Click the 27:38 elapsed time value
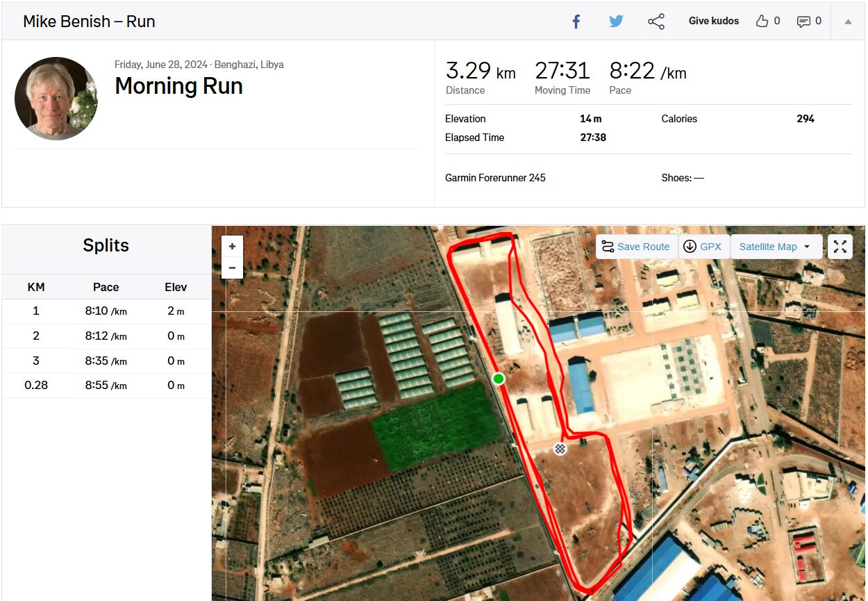The width and height of the screenshot is (868, 601). [593, 138]
